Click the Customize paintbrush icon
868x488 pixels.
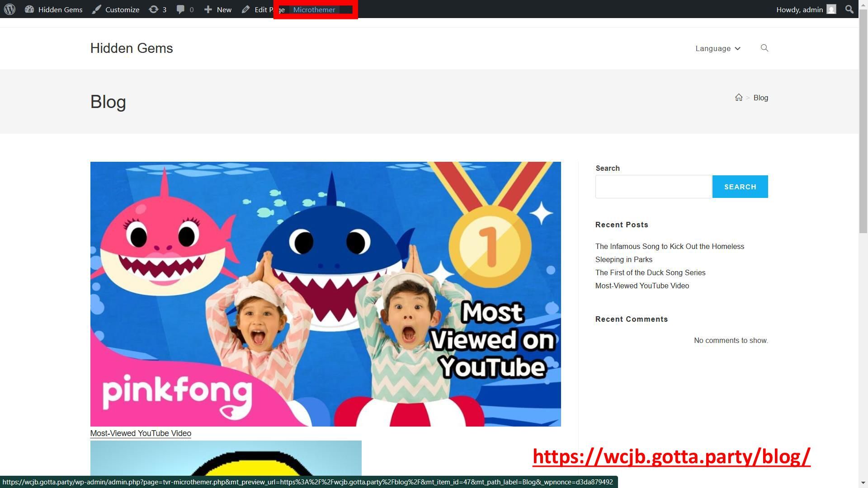96,9
